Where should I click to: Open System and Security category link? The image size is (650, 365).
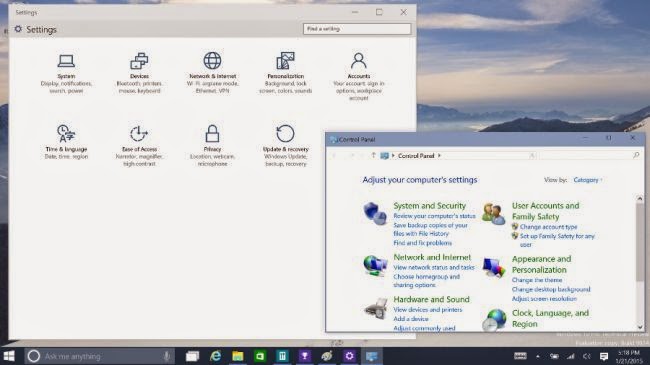click(x=429, y=206)
